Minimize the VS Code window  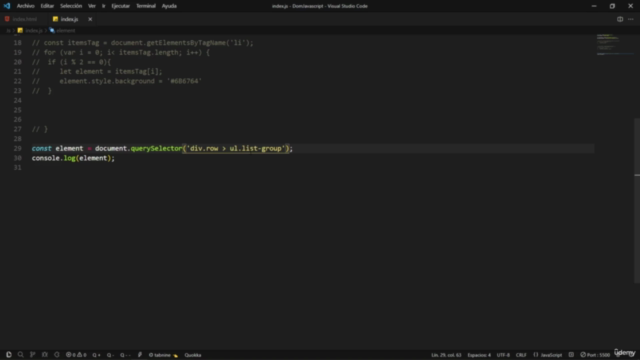594,6
